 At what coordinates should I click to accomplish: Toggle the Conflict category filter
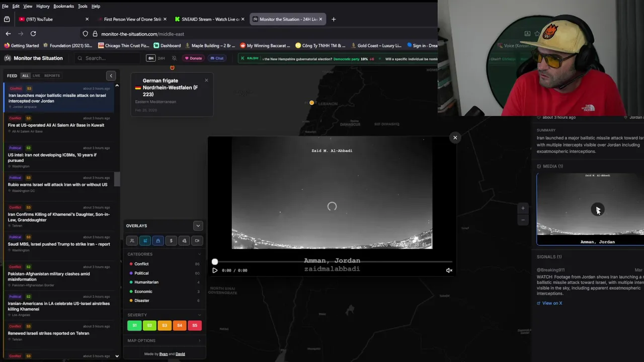point(165,264)
